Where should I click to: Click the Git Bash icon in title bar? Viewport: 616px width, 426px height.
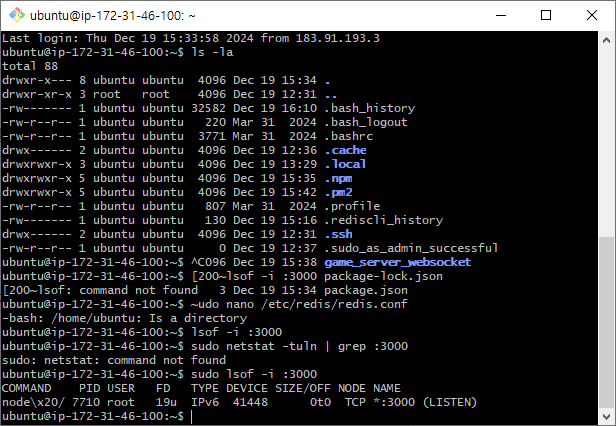pos(16,15)
